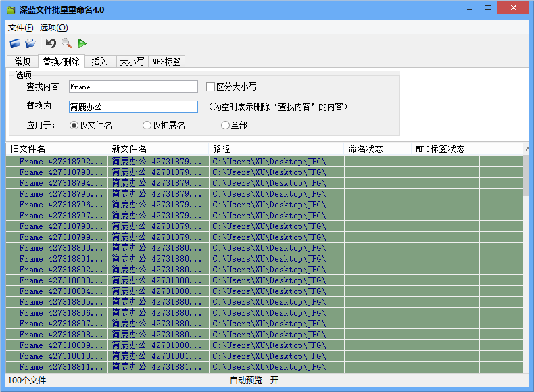Screen dimensions: 534x392
Task: Sort by 旧文件名 column header
Action: click(x=57, y=149)
